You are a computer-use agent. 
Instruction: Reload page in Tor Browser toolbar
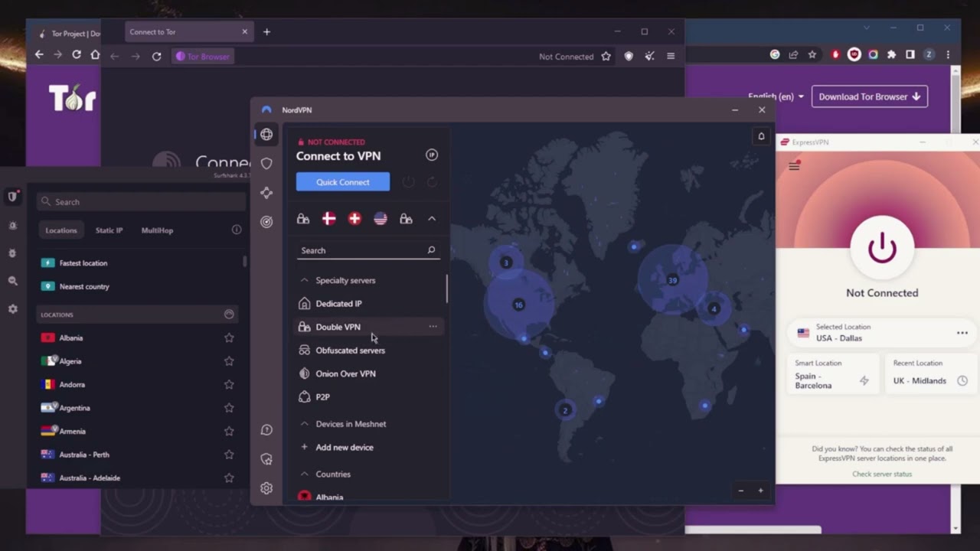(156, 56)
